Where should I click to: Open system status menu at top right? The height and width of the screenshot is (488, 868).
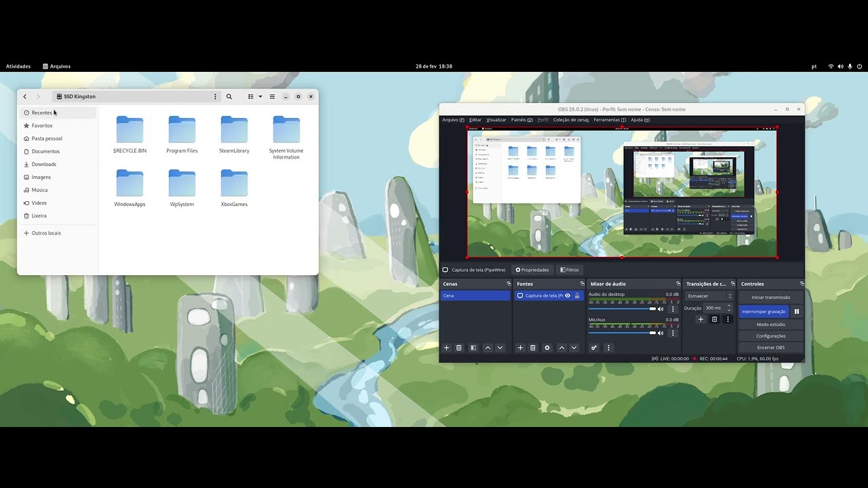845,66
